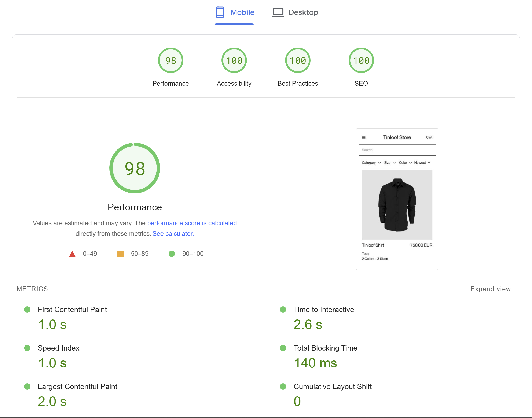Expand the Time to Interactive metric
Screen dimensions: 532x418
tap(323, 310)
